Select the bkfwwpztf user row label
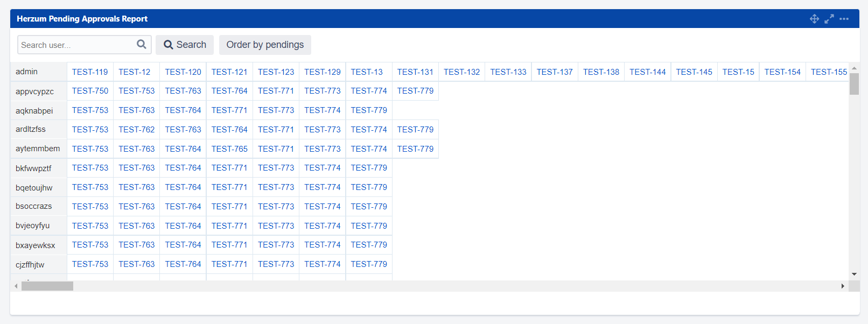The width and height of the screenshot is (868, 324). [33, 168]
